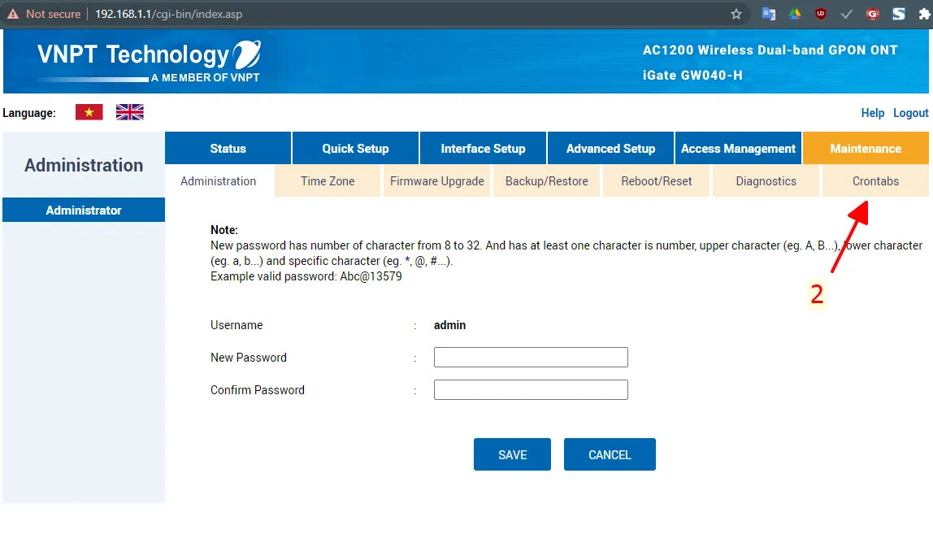Click the Not secure warning icon
This screenshot has width=933, height=560.
(13, 14)
